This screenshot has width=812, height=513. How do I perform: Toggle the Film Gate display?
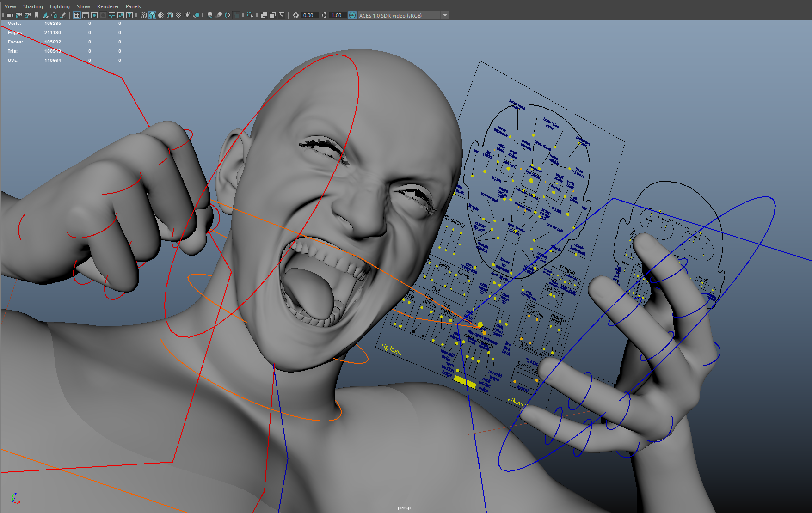[86, 15]
